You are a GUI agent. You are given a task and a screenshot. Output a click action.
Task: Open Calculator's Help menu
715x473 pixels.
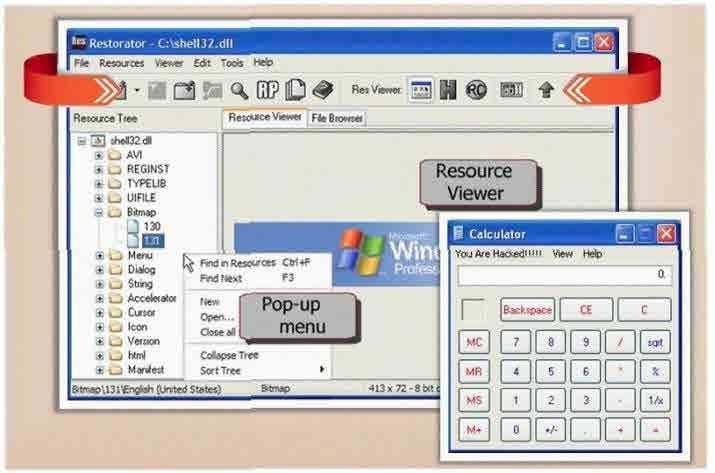593,254
